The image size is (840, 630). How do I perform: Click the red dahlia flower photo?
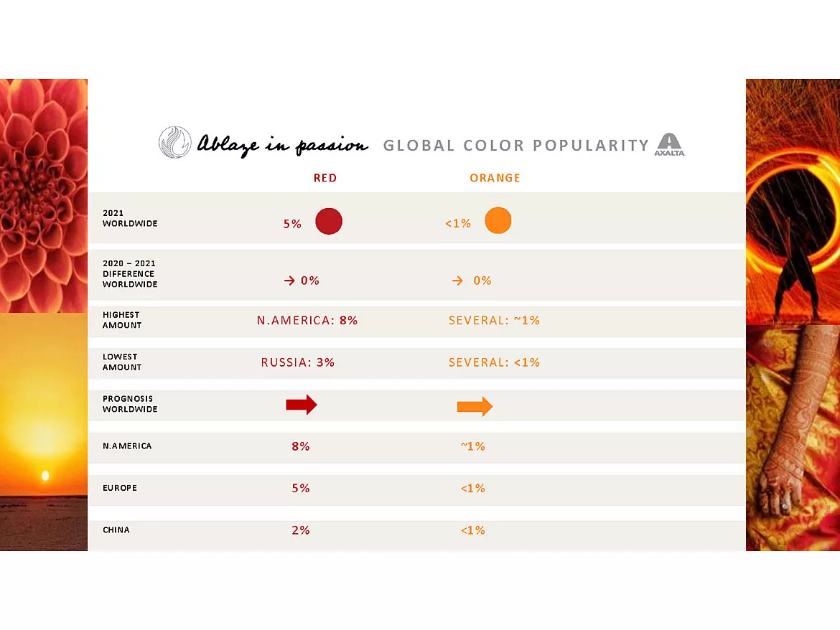(x=44, y=195)
